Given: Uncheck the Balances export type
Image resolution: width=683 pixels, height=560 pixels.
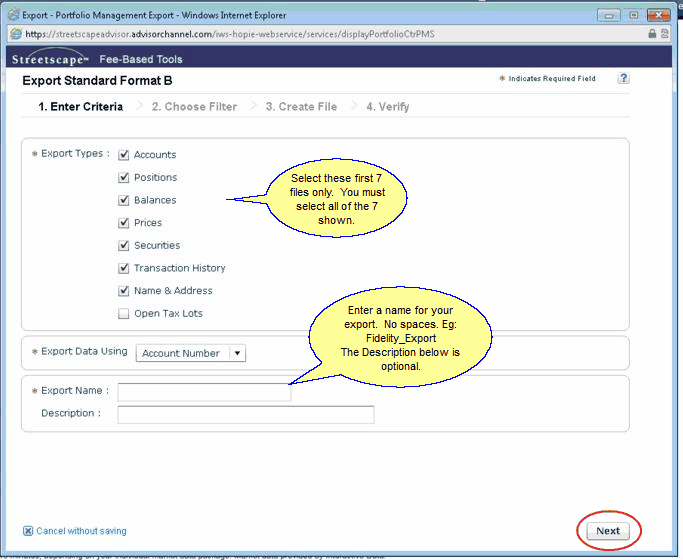Looking at the screenshot, I should (124, 200).
